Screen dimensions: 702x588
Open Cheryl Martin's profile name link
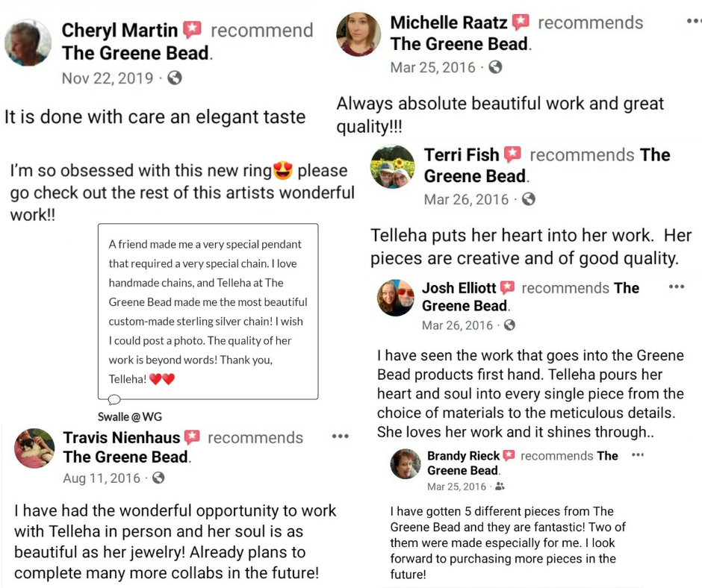pos(119,31)
